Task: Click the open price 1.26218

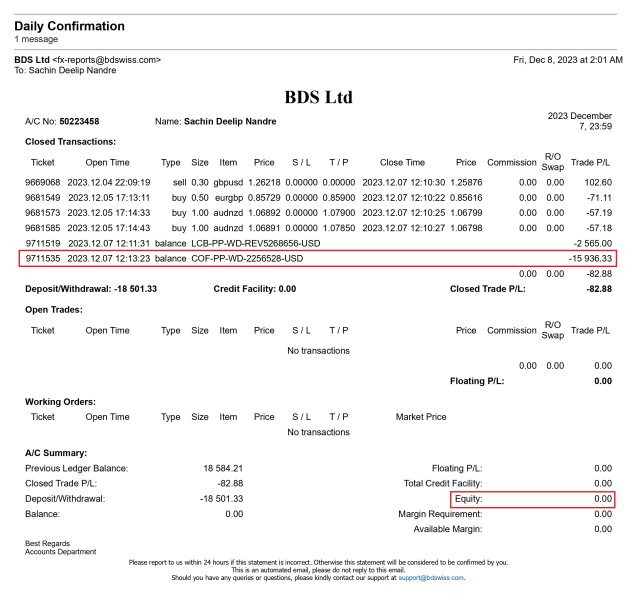Action: pyautogui.click(x=264, y=182)
